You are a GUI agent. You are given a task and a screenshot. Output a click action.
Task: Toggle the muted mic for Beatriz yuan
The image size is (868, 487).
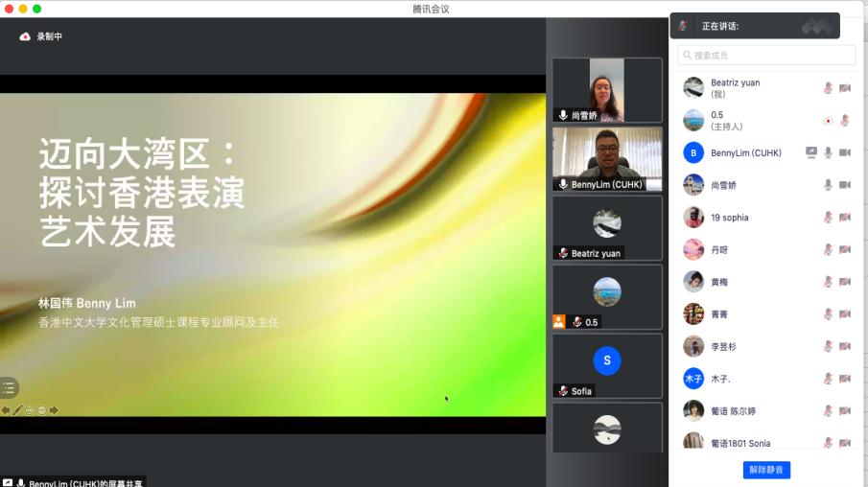(828, 88)
